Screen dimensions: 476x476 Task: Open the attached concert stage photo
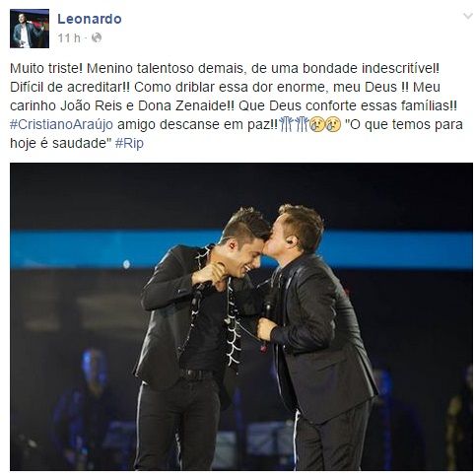(x=241, y=316)
